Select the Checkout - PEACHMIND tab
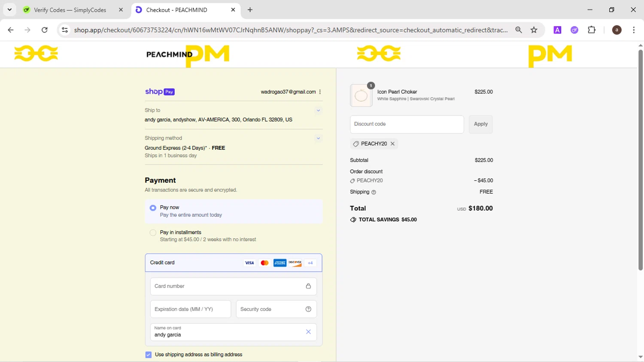The width and height of the screenshot is (644, 362). point(176,10)
